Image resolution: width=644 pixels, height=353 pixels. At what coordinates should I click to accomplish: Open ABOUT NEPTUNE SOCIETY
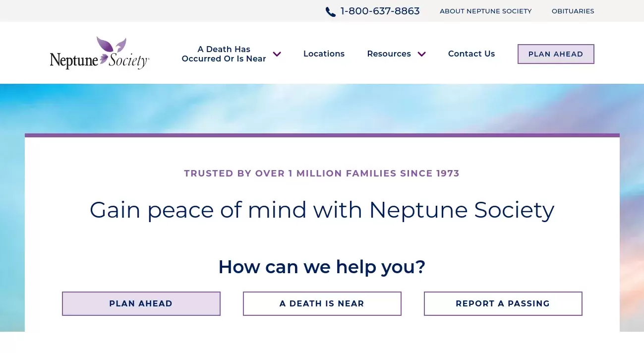[485, 11]
